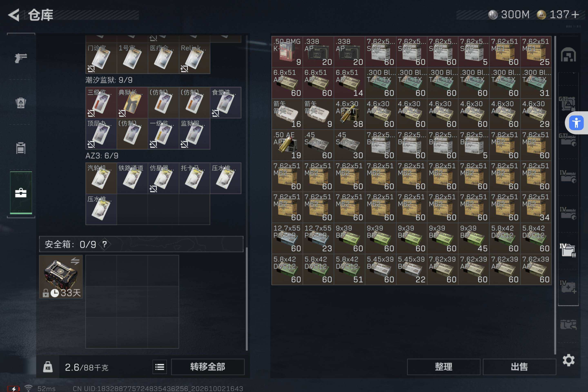The image size is (588, 392).
Task: Click the 出售 sell button
Action: [x=519, y=367]
